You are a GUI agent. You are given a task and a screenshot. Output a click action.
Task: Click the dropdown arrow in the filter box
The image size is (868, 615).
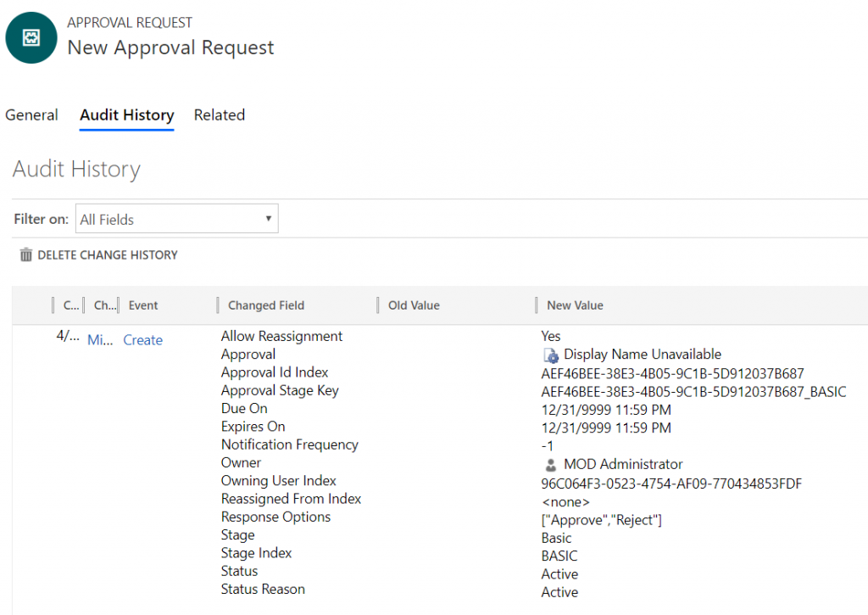(269, 218)
